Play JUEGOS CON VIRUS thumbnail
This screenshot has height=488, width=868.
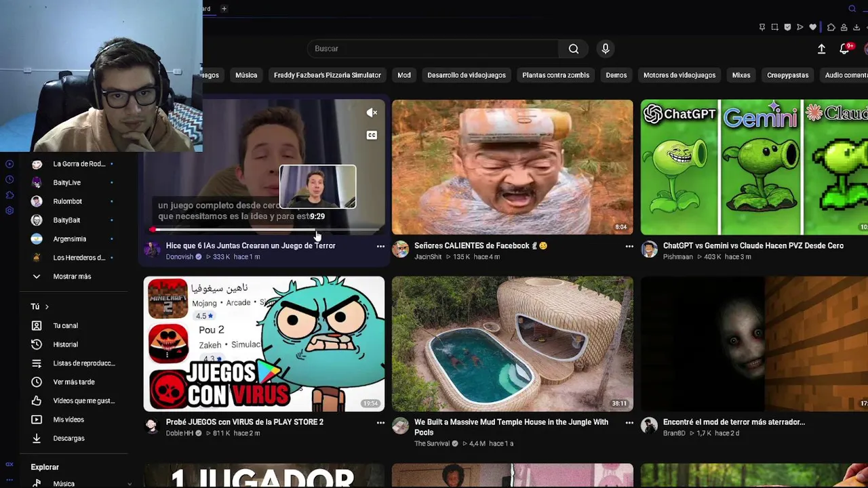(264, 344)
